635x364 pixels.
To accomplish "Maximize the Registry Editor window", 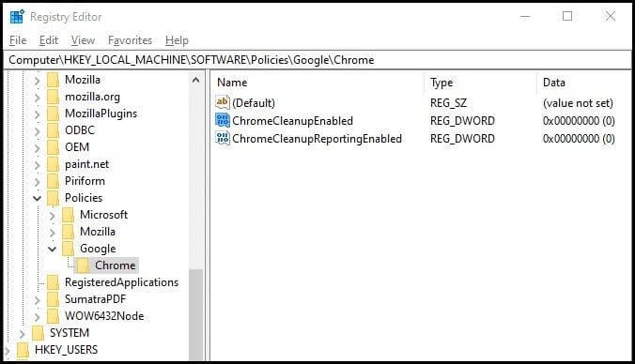I will (567, 16).
